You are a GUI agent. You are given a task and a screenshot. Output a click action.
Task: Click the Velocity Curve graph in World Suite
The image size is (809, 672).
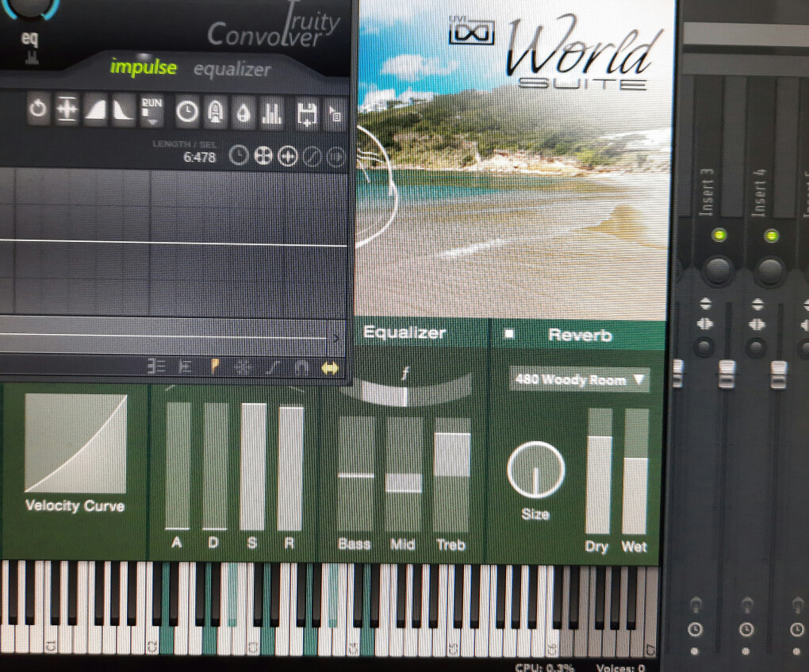pyautogui.click(x=76, y=444)
